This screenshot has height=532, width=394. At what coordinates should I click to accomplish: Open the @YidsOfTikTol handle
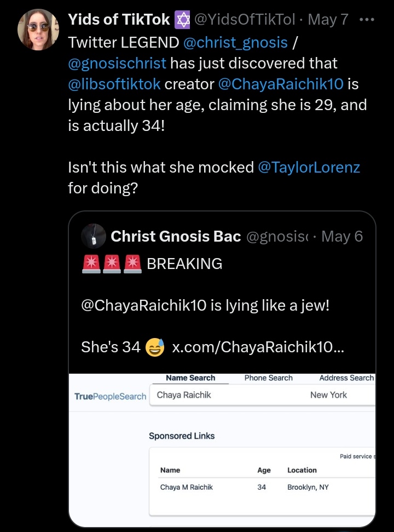point(244,20)
